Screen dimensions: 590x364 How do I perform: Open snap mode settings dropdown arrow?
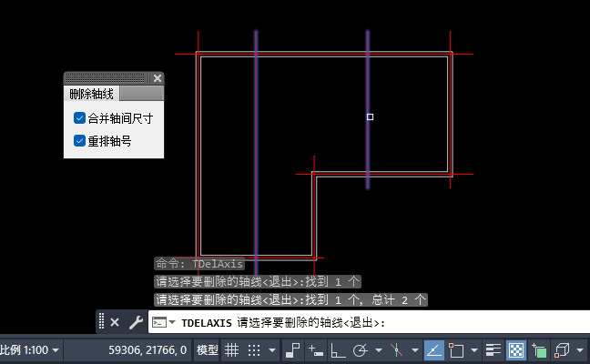(272, 350)
